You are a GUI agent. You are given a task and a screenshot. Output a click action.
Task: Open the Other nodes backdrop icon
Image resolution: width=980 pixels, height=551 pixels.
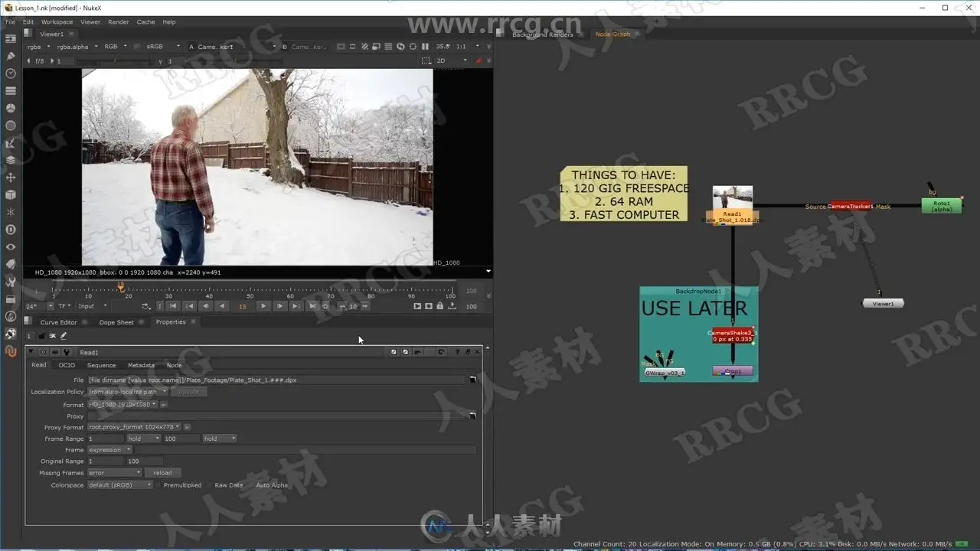pyautogui.click(x=11, y=299)
